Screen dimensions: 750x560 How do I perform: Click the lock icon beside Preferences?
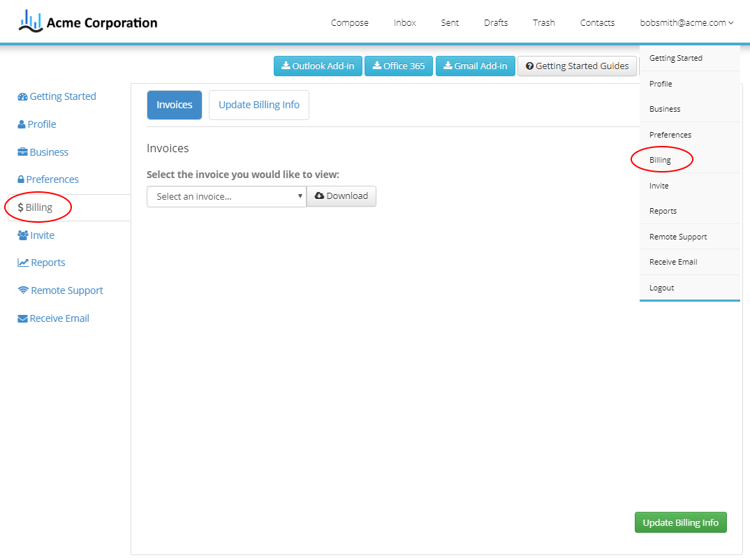pyautogui.click(x=21, y=180)
